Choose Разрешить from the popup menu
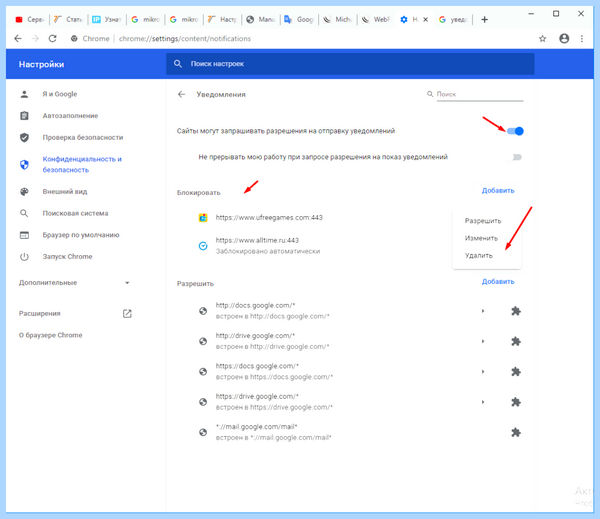 click(483, 220)
